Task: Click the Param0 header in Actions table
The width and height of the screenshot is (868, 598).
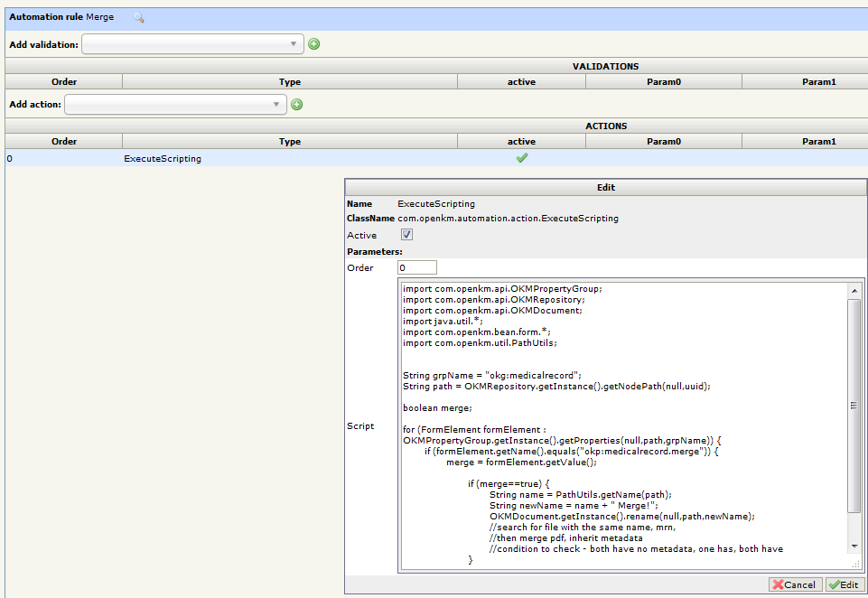Action: [x=664, y=141]
